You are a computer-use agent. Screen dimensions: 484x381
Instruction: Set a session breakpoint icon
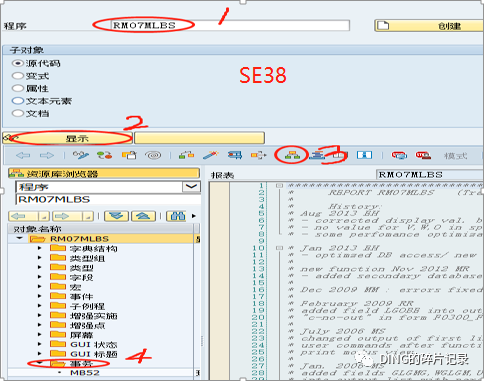pos(399,155)
